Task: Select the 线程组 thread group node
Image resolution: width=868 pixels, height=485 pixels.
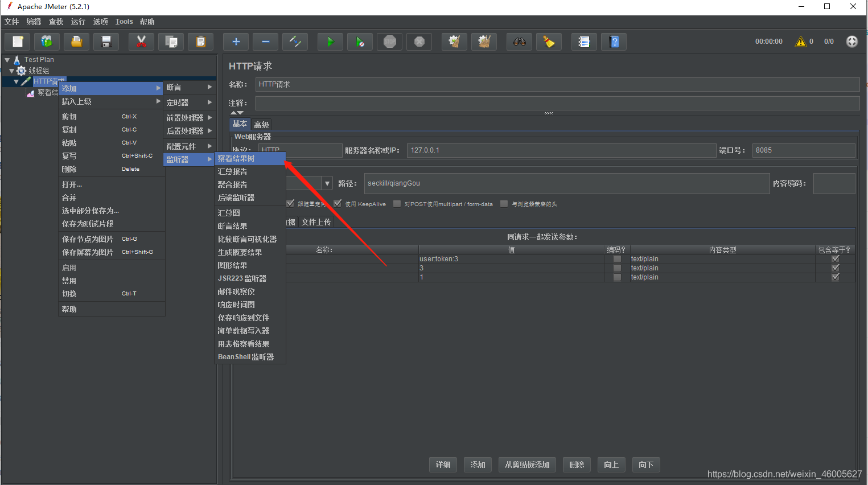Action: click(39, 71)
